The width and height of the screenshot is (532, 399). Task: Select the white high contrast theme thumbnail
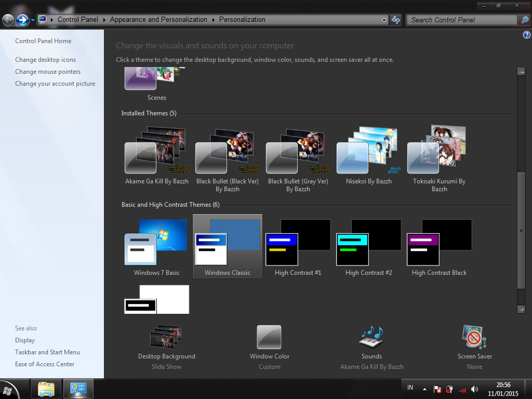click(x=157, y=300)
